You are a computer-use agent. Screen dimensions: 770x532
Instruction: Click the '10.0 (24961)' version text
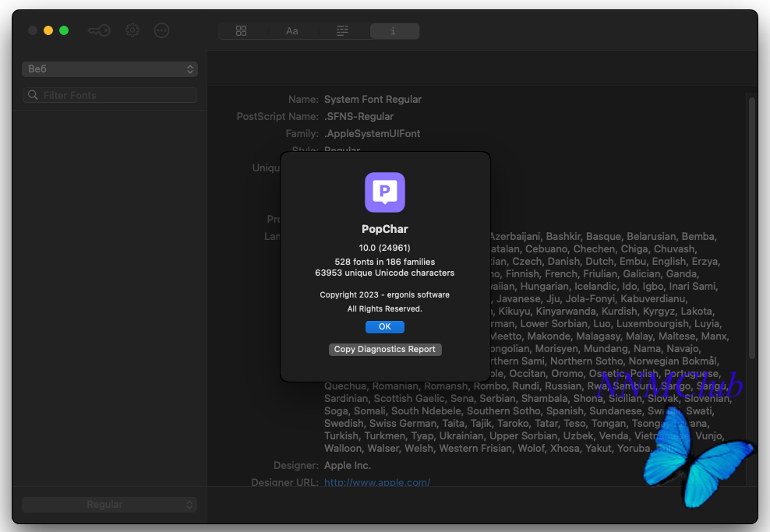tap(384, 248)
